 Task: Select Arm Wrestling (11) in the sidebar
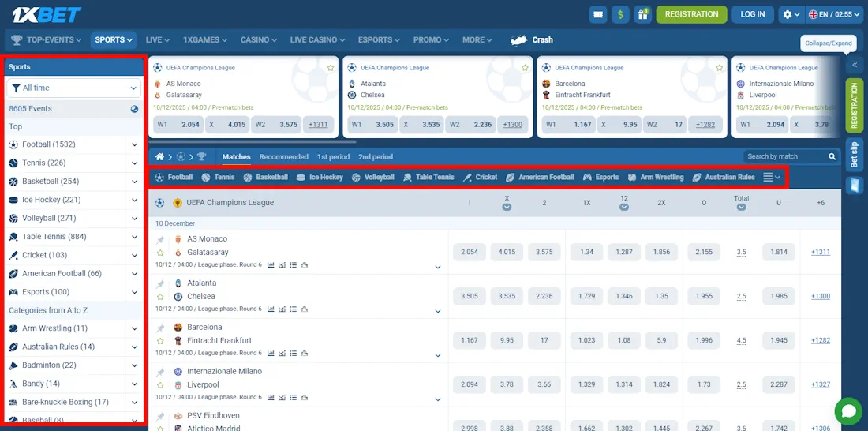[54, 328]
